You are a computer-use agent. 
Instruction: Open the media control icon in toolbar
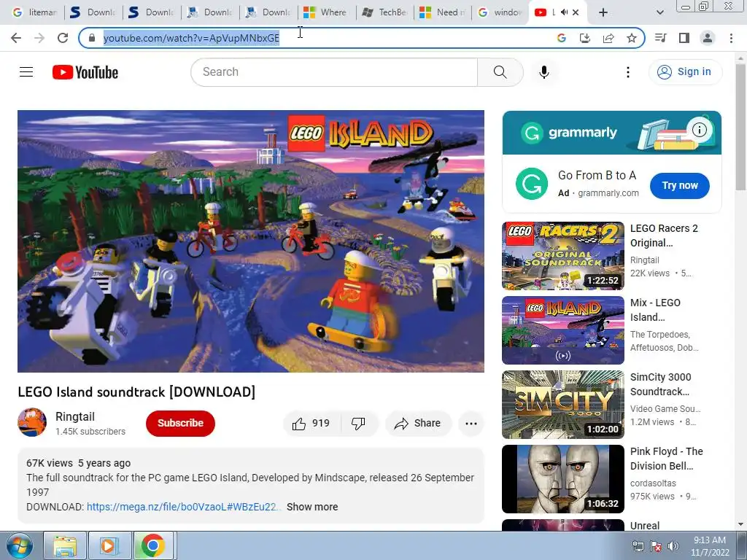[660, 38]
